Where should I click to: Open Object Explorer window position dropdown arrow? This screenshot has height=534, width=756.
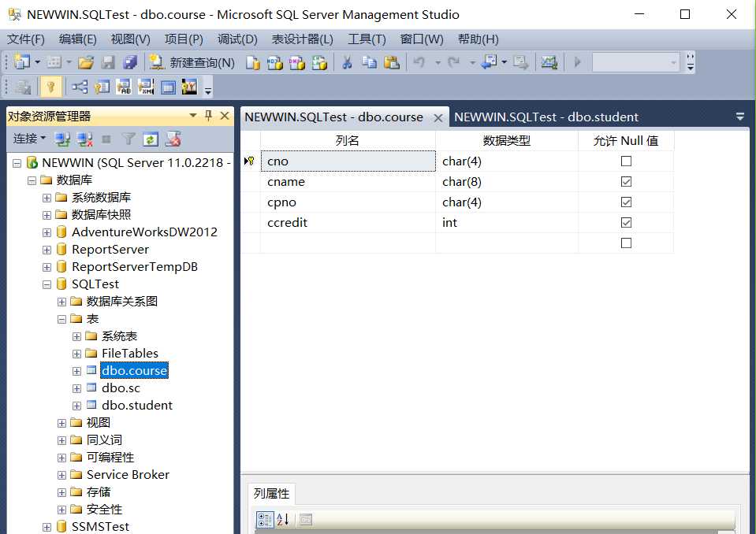(x=193, y=116)
